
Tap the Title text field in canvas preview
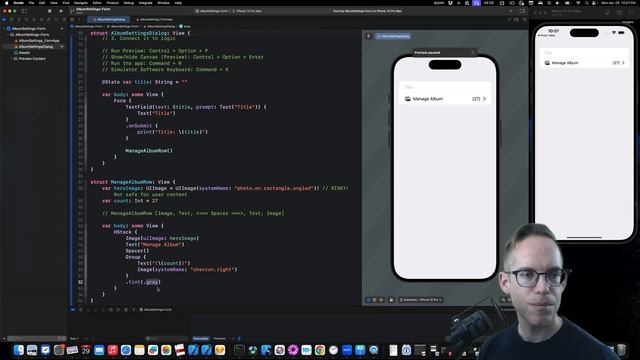pos(445,87)
